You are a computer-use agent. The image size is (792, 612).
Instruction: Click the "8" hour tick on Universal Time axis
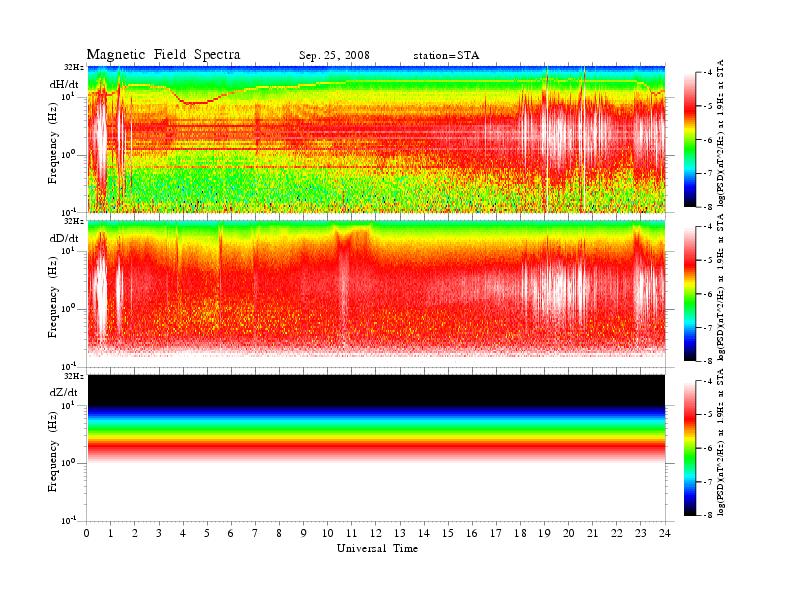point(279,533)
